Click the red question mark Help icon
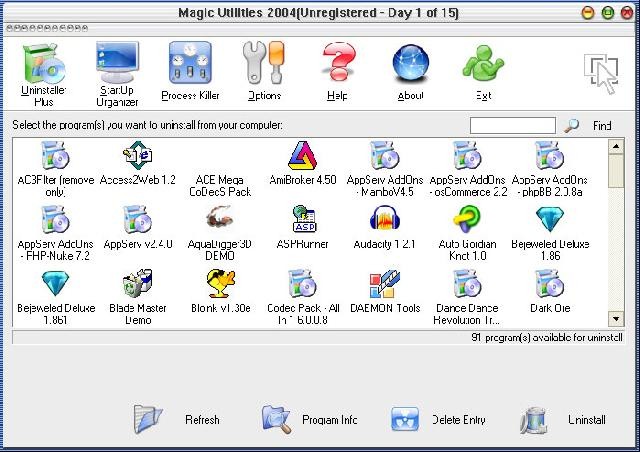This screenshot has width=640, height=452. coord(338,62)
